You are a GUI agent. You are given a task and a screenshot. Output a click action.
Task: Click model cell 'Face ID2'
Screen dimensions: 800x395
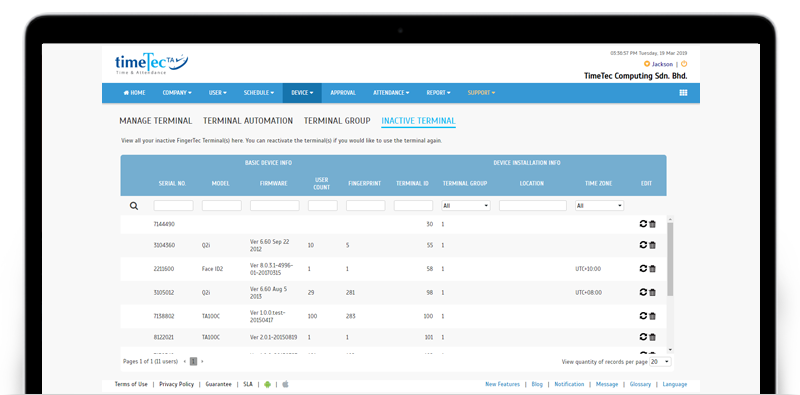tap(213, 269)
